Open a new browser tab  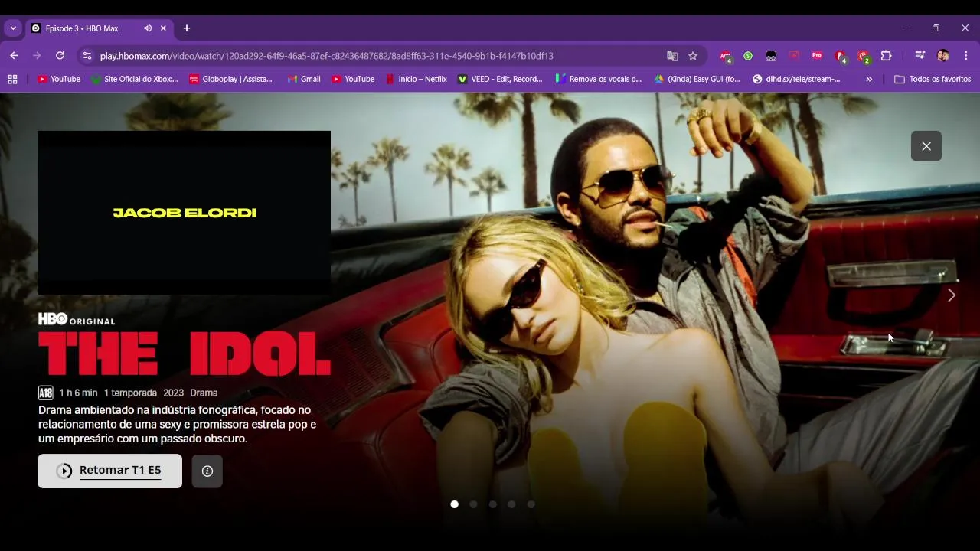click(187, 28)
